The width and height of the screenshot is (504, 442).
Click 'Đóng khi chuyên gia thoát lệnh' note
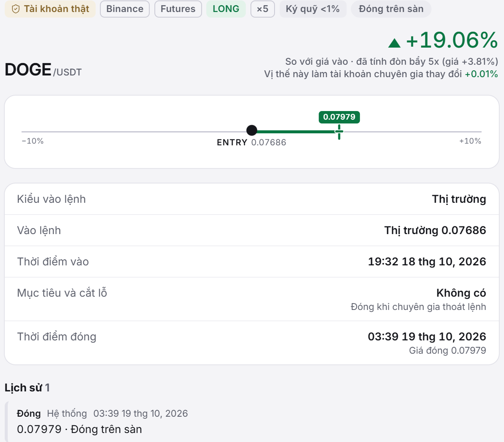[418, 307]
